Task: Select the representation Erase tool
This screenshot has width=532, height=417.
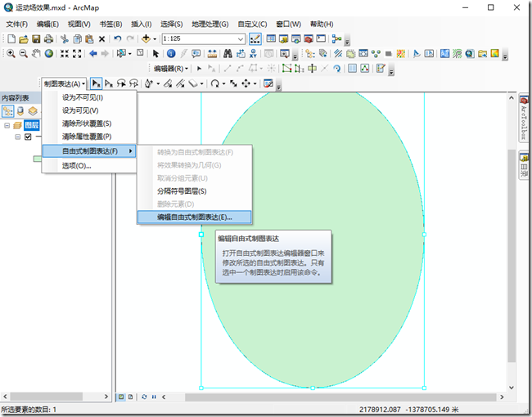Action: click(x=193, y=83)
